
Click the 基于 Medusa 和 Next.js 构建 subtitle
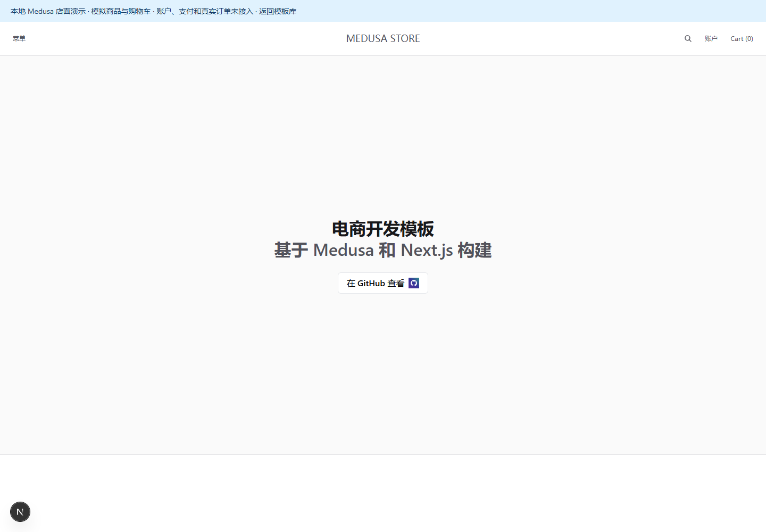point(383,250)
